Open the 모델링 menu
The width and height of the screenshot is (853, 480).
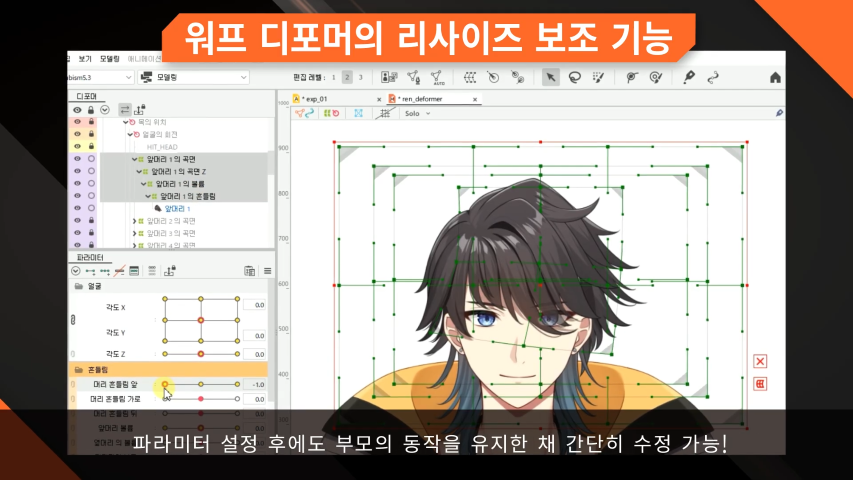pos(109,59)
